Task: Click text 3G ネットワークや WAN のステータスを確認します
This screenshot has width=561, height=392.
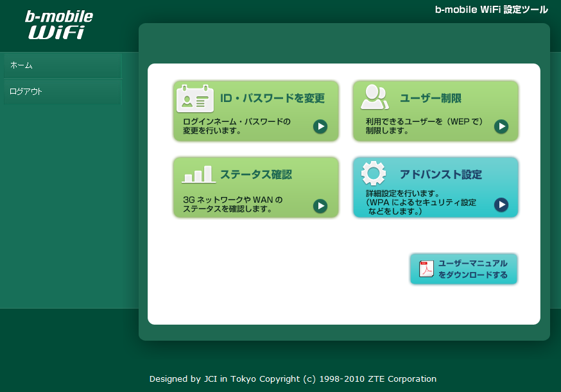Action: 232,204
